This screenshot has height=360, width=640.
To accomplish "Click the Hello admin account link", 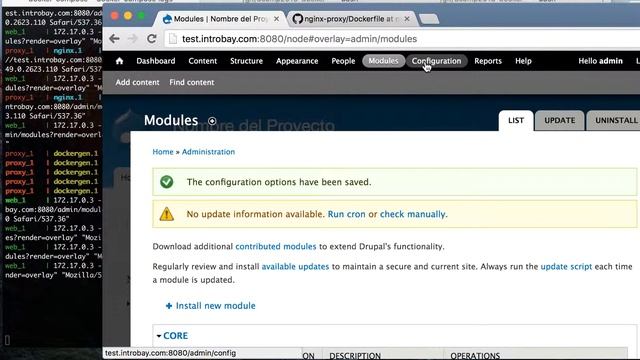I will pyautogui.click(x=600, y=61).
